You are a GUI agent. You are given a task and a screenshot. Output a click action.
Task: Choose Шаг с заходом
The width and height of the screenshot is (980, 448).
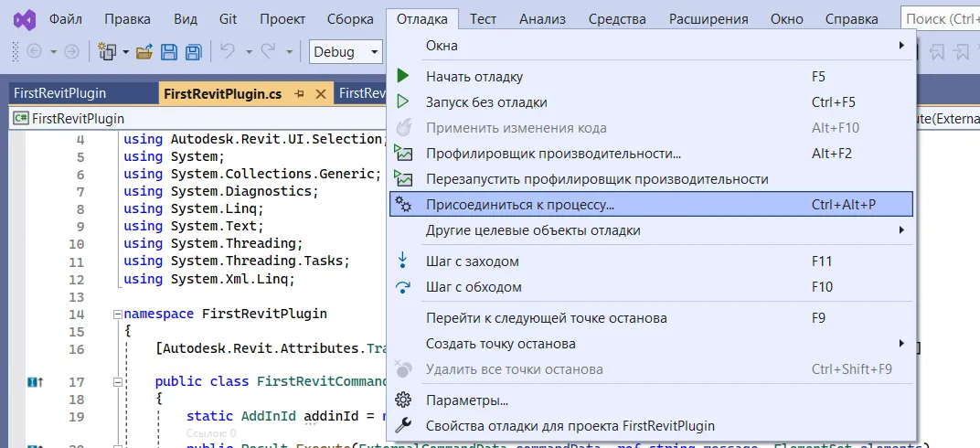click(x=653, y=261)
